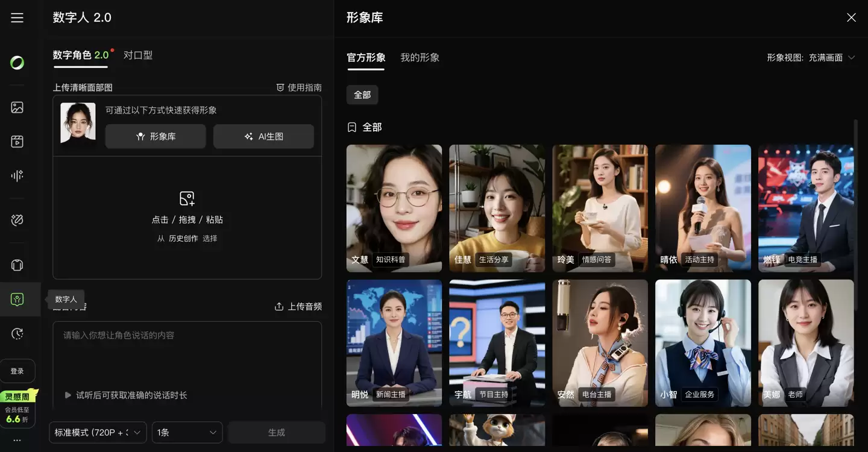Click the speech content input box

(x=187, y=356)
